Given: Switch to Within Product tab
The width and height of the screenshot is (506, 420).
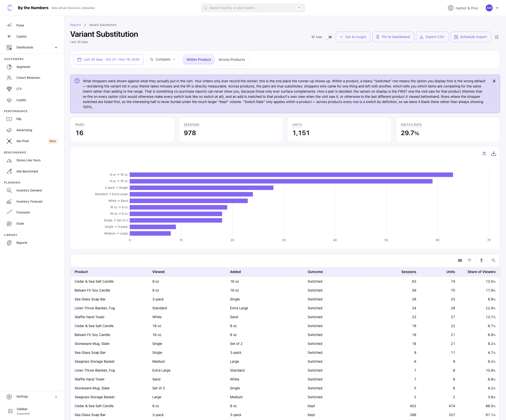Looking at the screenshot, I should (199, 60).
